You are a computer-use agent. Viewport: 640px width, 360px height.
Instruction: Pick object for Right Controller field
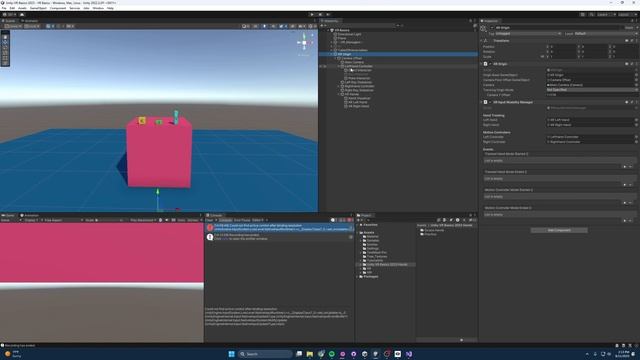636,142
